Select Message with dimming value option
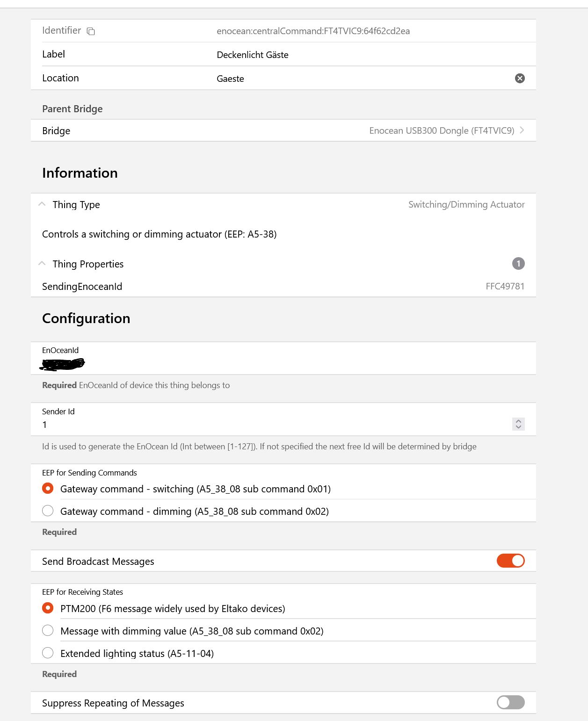 point(48,630)
